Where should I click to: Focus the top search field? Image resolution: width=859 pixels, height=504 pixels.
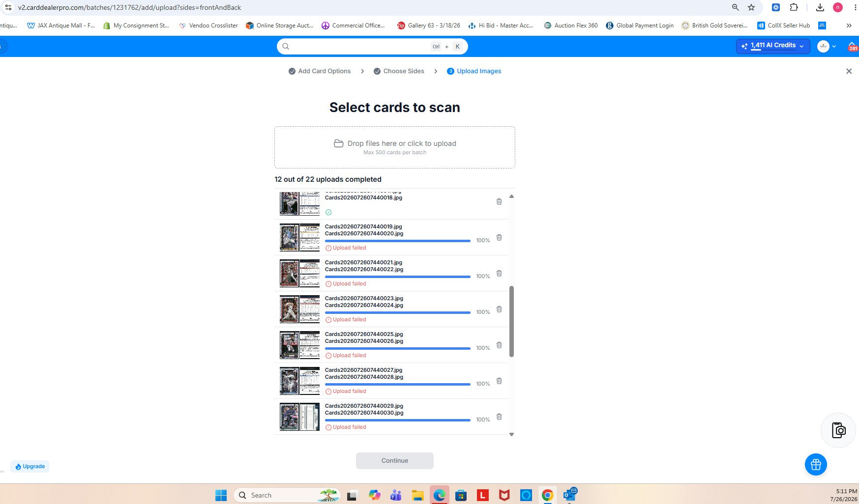(x=372, y=46)
